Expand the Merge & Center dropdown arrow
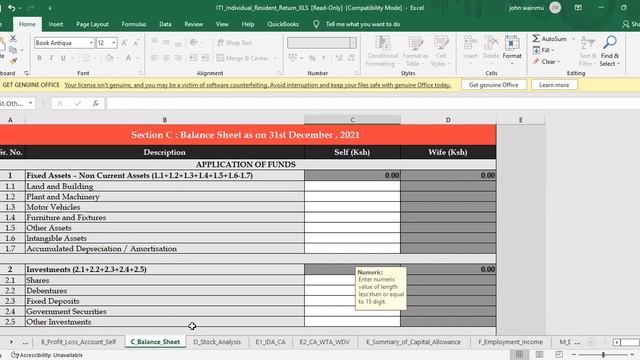The height and width of the screenshot is (360, 640). 274,58
